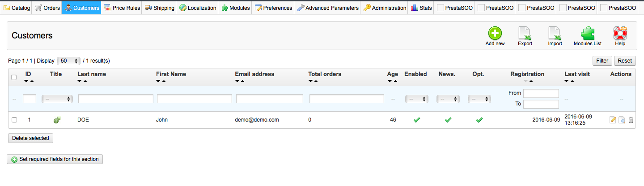Focus the Registration From date field
The width and height of the screenshot is (644, 186).
[x=541, y=93]
